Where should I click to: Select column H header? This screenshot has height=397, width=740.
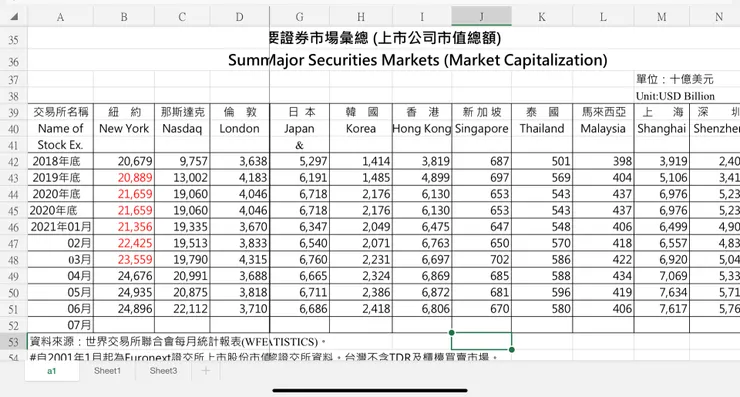tap(361, 17)
